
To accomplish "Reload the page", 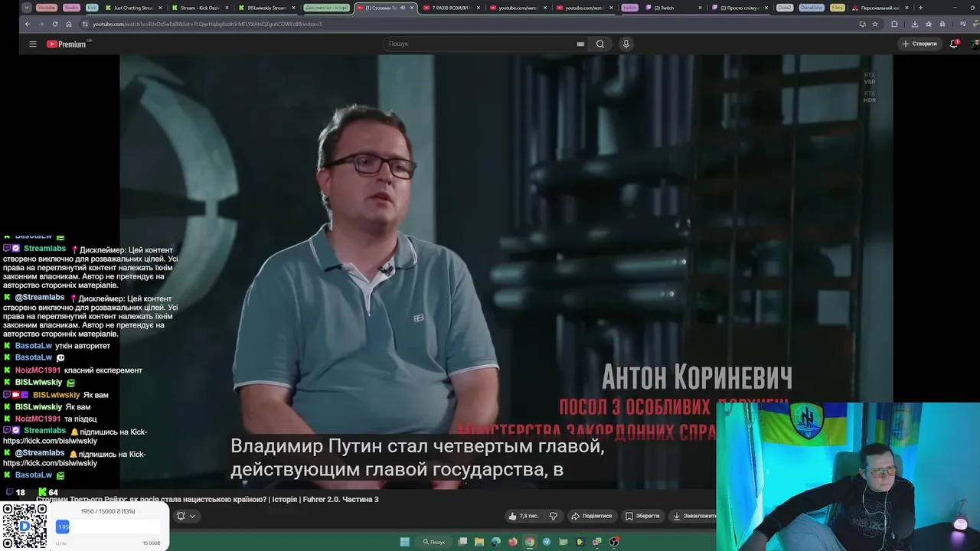I will pos(54,24).
